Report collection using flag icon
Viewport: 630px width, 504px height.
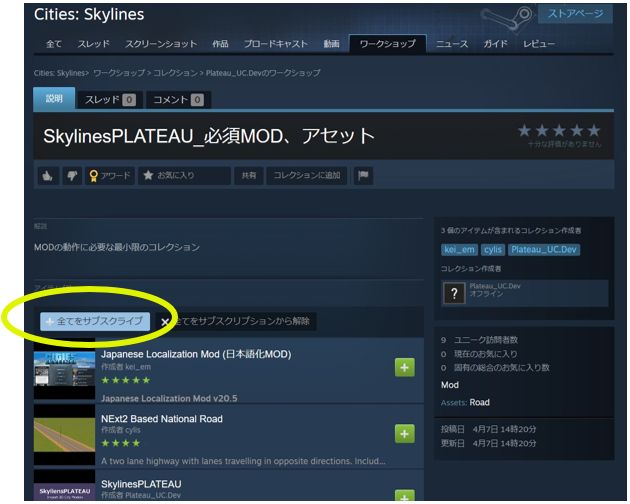point(363,176)
